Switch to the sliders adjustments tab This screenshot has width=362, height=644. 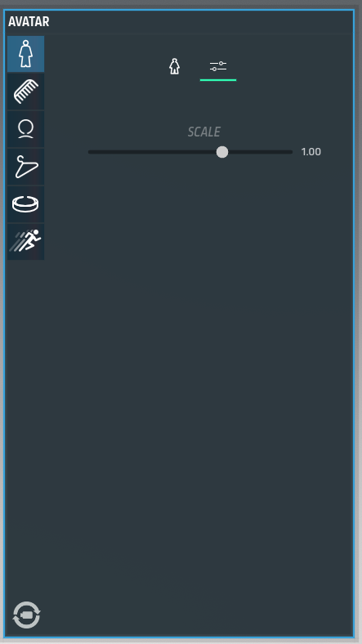(218, 66)
